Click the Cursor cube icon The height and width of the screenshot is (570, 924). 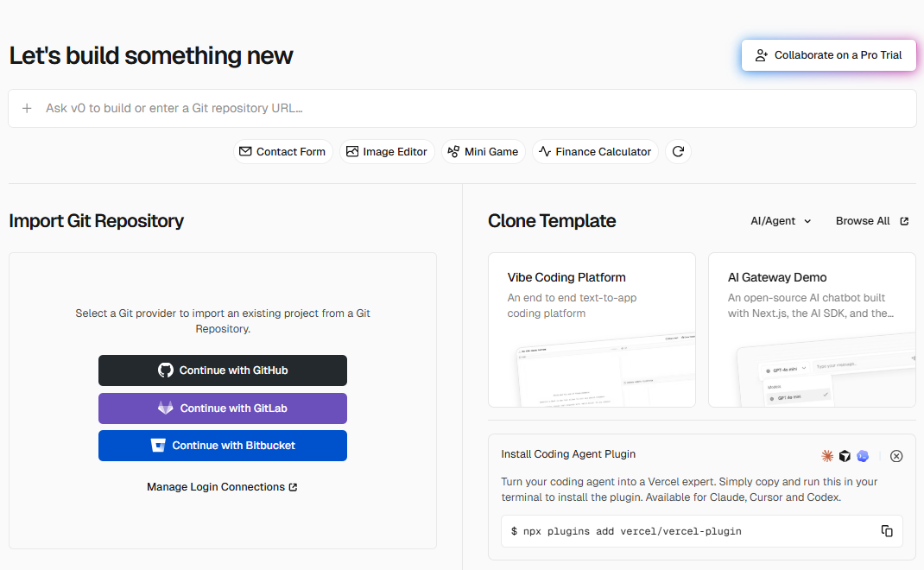(845, 456)
